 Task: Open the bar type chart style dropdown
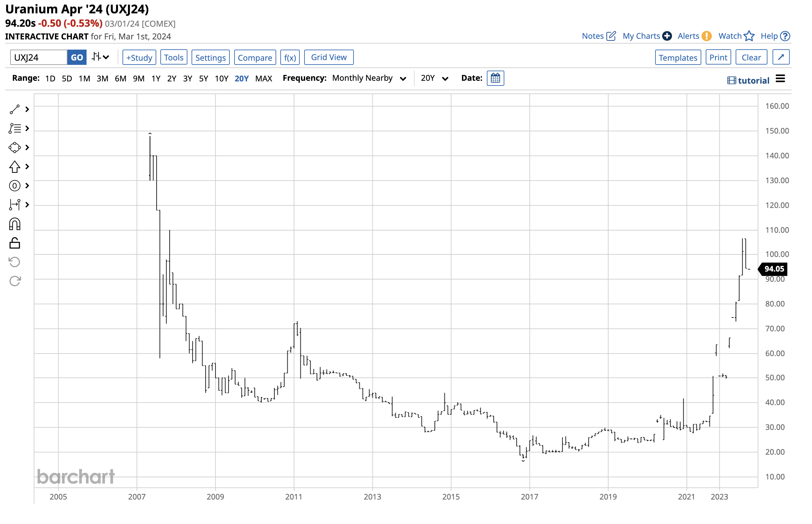(x=101, y=57)
